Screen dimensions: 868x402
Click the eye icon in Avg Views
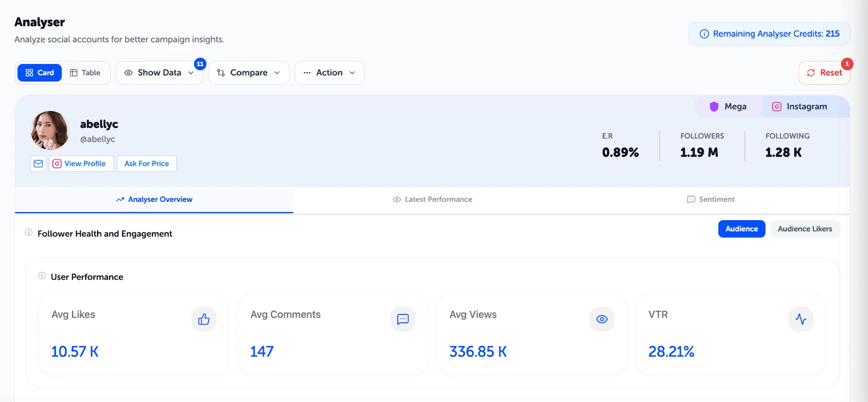602,319
